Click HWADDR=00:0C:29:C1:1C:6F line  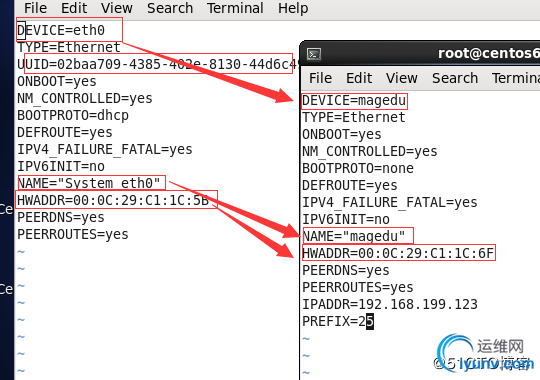(x=398, y=254)
